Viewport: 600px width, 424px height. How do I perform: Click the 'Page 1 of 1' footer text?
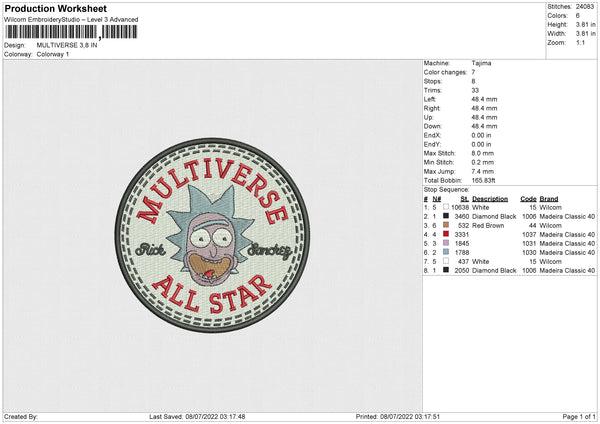pyautogui.click(x=579, y=417)
